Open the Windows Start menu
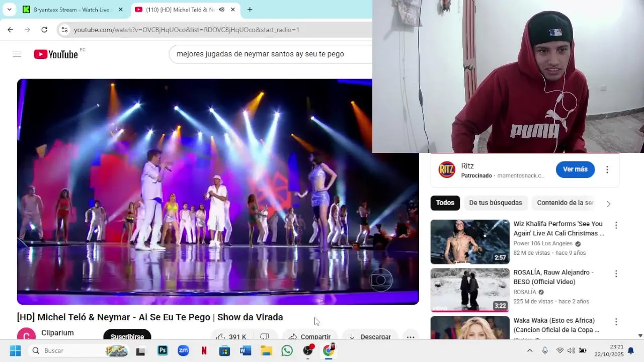The height and width of the screenshot is (362, 644). pos(15,350)
